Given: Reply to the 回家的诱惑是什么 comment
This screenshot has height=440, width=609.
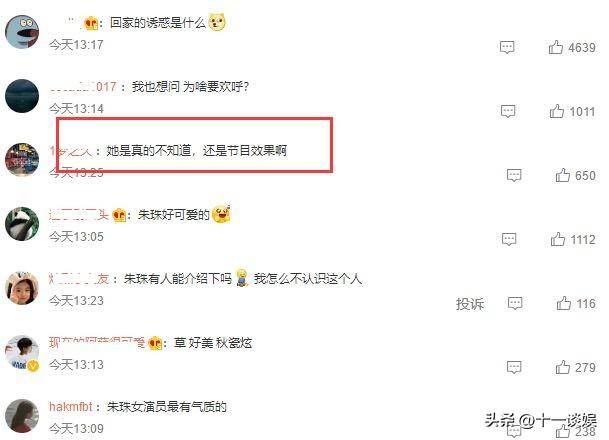Looking at the screenshot, I should click(507, 47).
